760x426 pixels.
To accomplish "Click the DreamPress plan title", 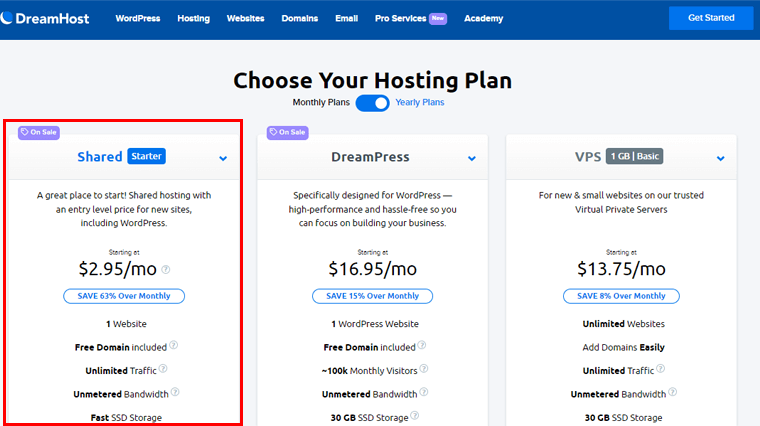I will point(370,157).
